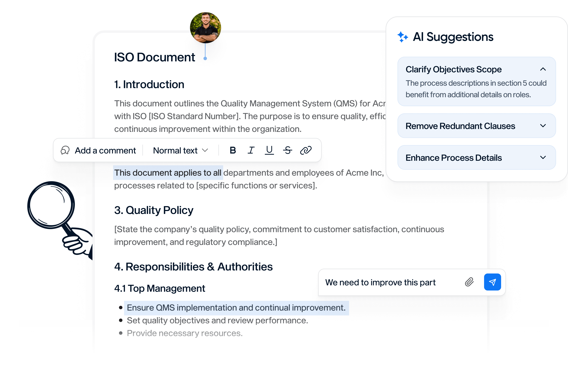Screen dimensions: 568x392
Task: Click the user avatar photo
Action: [x=205, y=28]
